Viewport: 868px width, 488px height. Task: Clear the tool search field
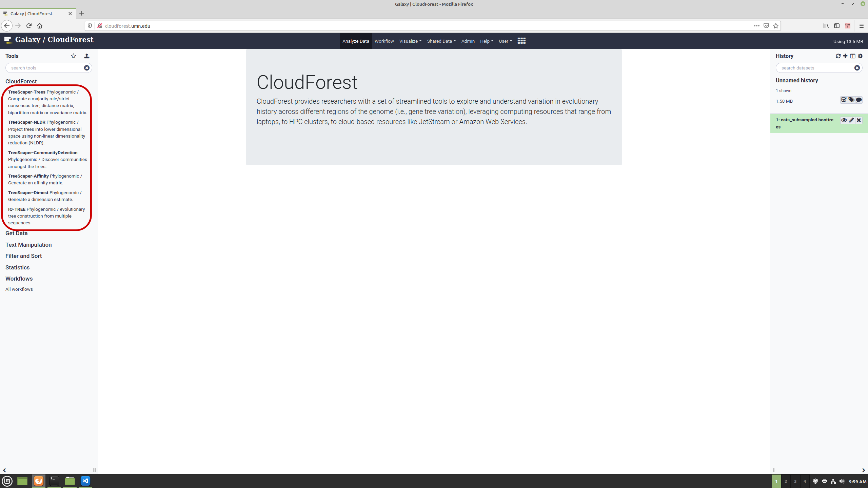[87, 68]
